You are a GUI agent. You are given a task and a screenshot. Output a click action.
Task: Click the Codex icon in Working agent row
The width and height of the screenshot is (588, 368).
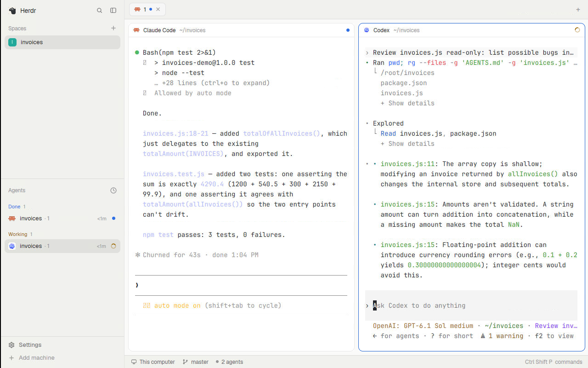[12, 246]
